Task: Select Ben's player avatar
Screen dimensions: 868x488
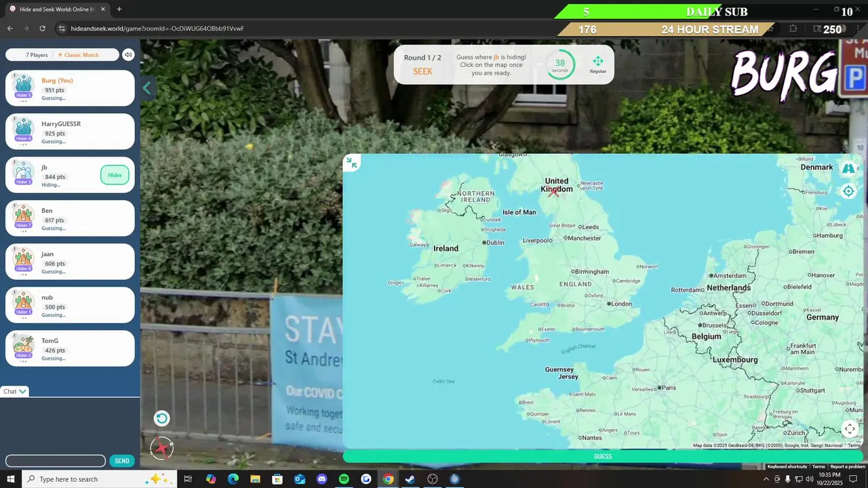Action: pos(24,218)
